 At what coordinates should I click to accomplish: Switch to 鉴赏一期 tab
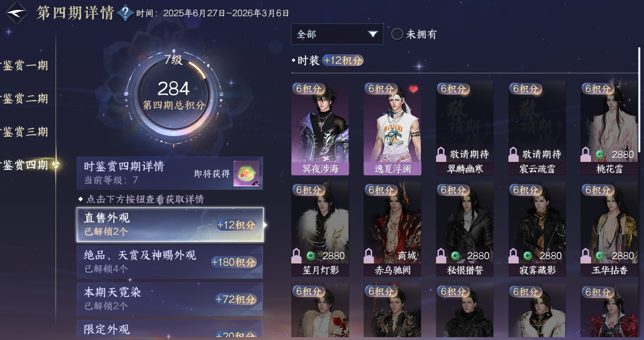point(25,66)
